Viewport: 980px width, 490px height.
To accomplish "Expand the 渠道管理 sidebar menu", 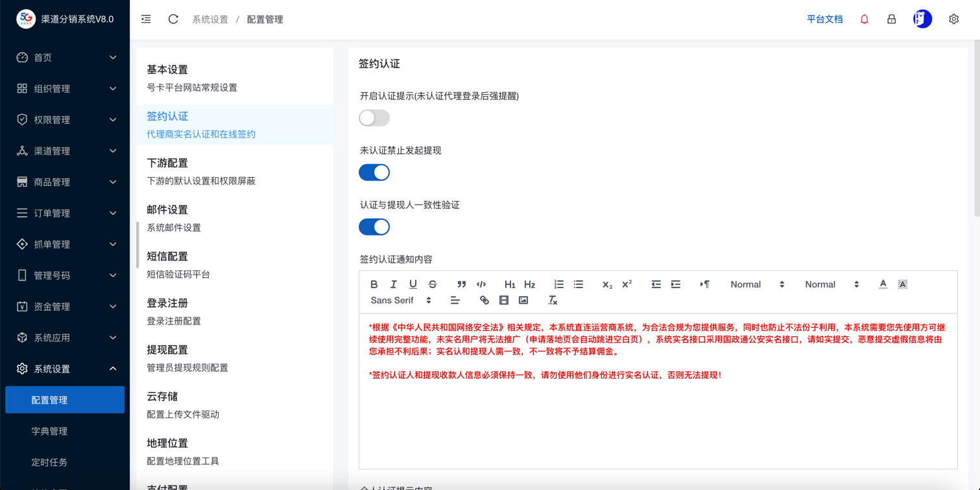I will 65,151.
